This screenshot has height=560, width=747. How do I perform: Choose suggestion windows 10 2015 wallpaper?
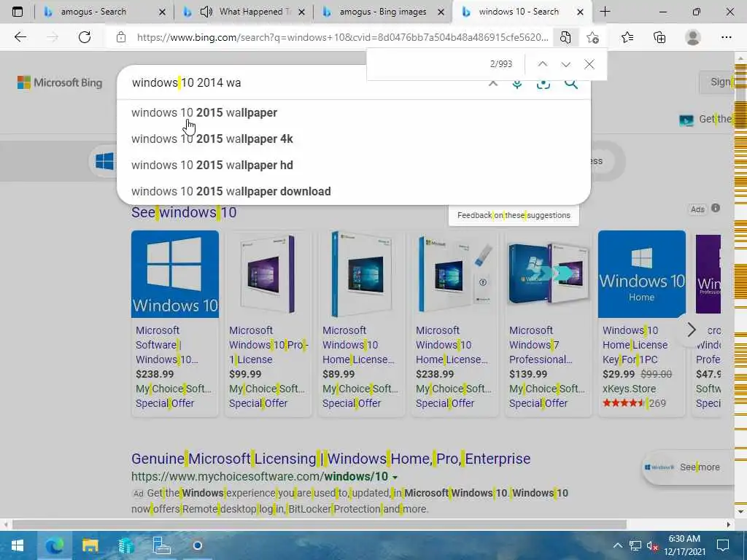354,113
